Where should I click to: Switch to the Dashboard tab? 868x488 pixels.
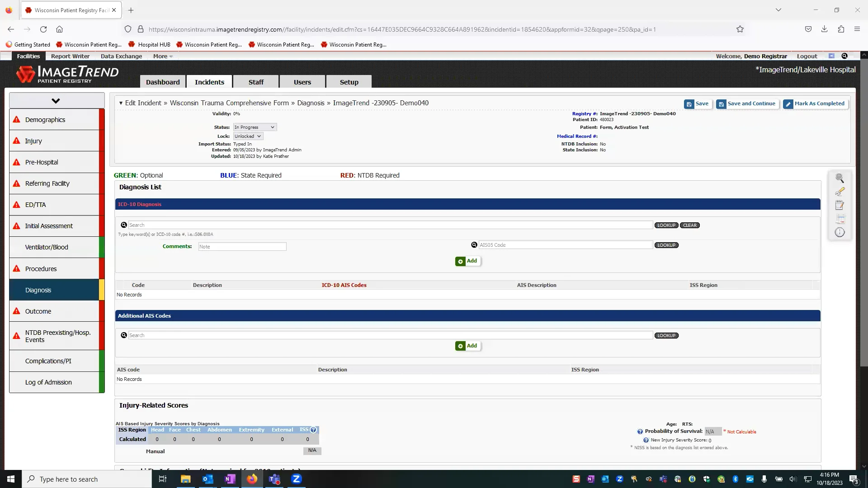pyautogui.click(x=163, y=82)
